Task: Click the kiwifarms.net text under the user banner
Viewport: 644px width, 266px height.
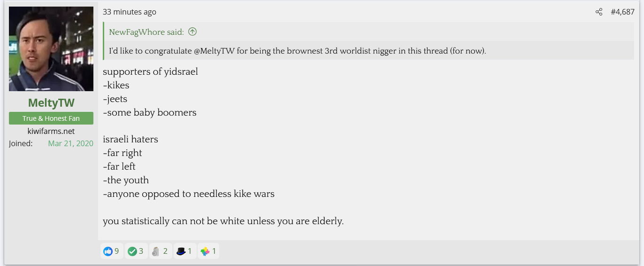Action: pos(51,132)
